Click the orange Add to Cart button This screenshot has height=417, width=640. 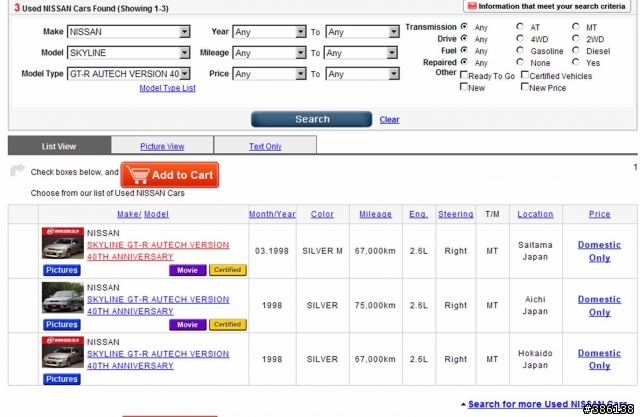(x=170, y=175)
